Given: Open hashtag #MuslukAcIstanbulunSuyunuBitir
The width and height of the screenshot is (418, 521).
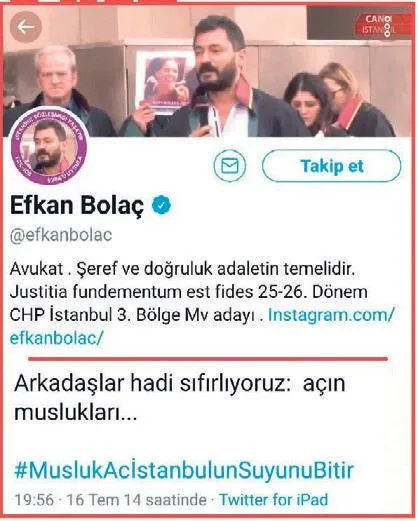Looking at the screenshot, I should 184,470.
